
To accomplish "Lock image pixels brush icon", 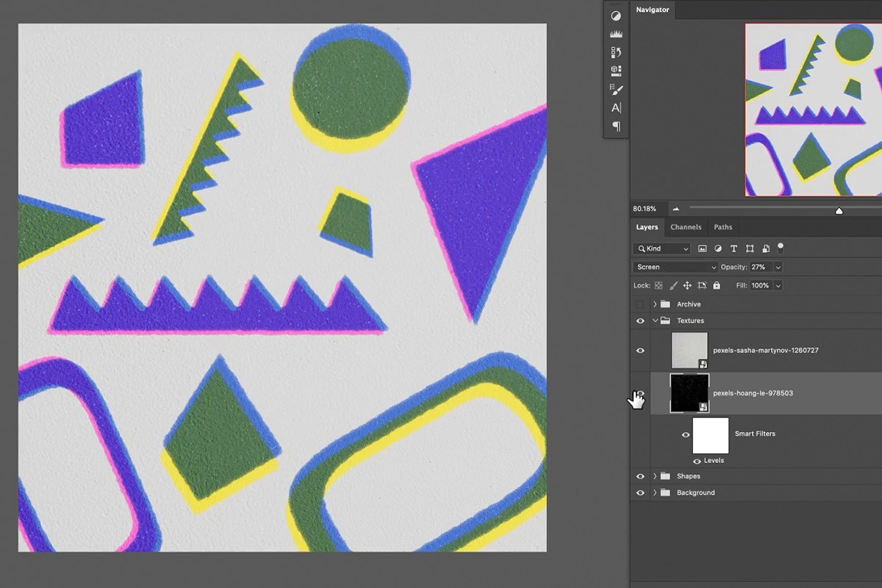I will tap(673, 285).
